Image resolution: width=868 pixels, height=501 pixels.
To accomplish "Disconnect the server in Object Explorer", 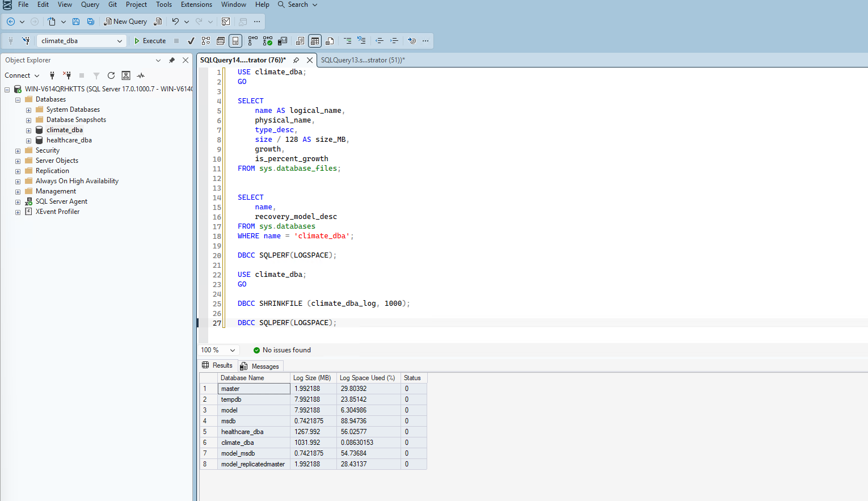I will point(67,75).
